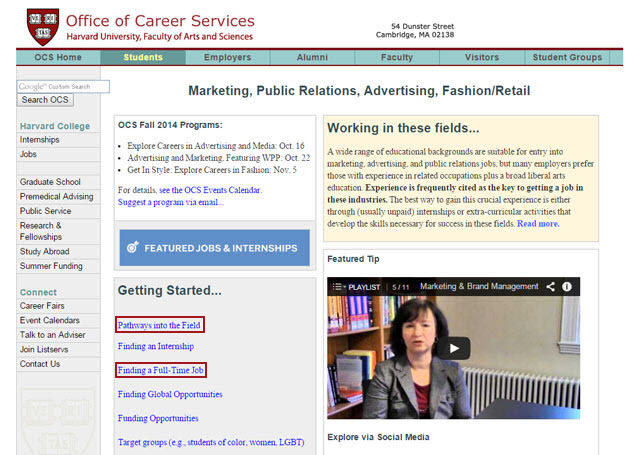Screen dimensions: 640x455
Task: Switch to the Employers tab
Action: pyautogui.click(x=227, y=58)
